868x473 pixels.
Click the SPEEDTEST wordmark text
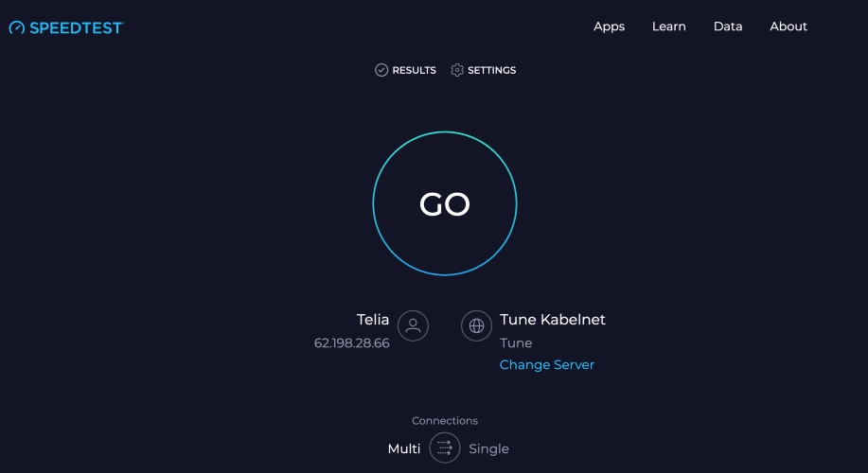click(76, 27)
